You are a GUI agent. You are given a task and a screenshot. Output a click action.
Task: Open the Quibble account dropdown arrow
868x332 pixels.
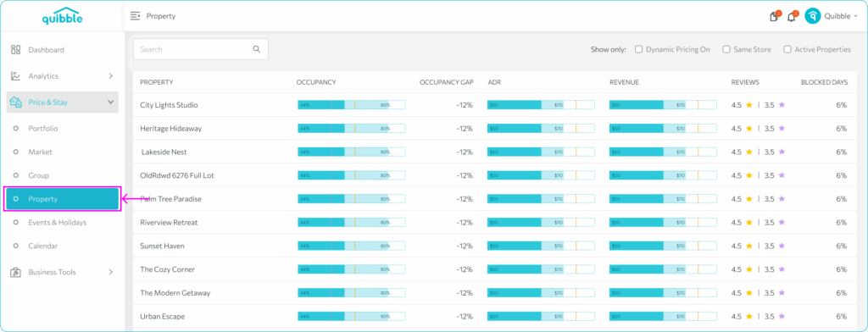856,17
